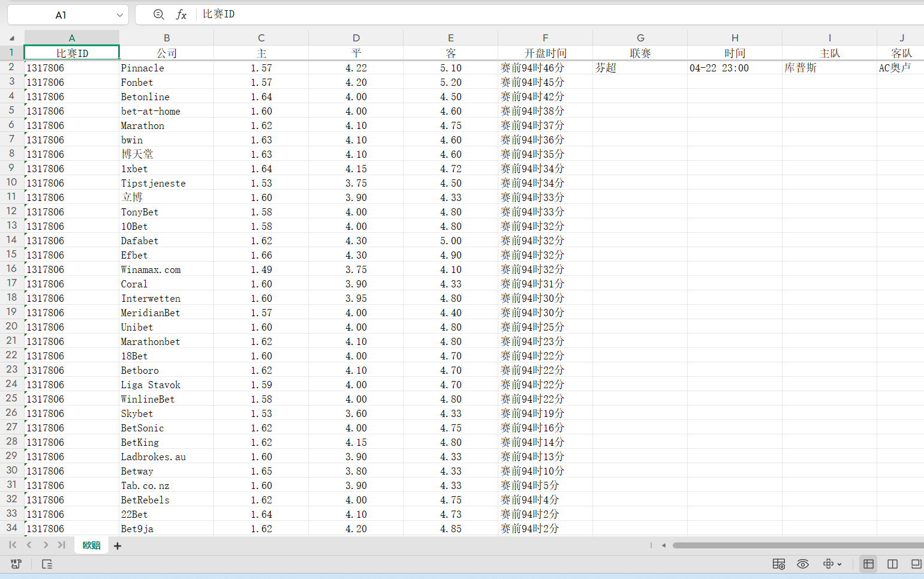924x579 pixels.
Task: Select the bet-at-home cell
Action: pos(167,111)
